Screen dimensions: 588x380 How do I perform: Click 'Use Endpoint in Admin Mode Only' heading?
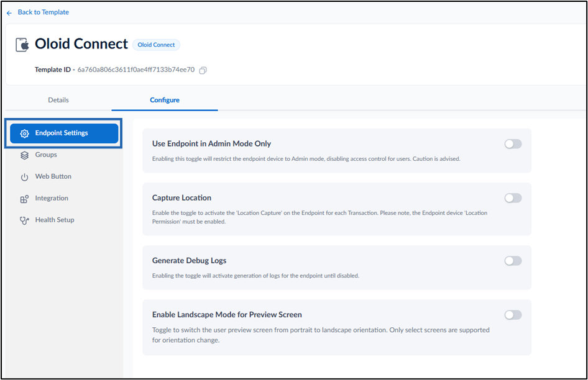tap(211, 143)
